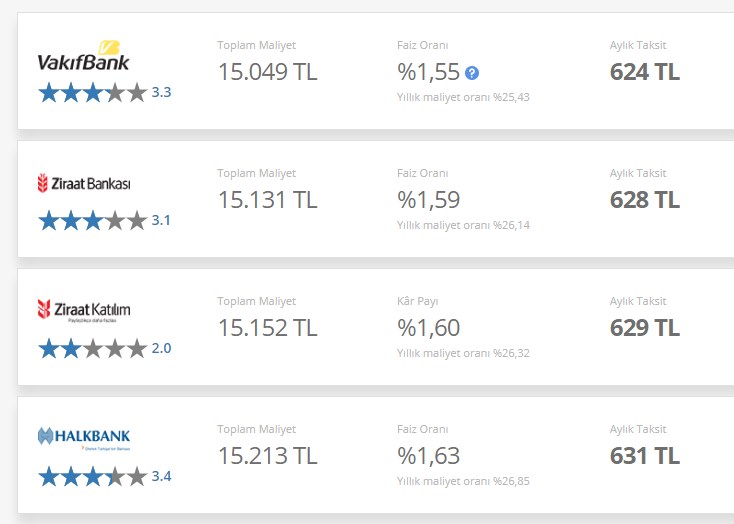Click Ziraat Bankası's star rating icons
The height and width of the screenshot is (524, 734).
click(x=93, y=220)
